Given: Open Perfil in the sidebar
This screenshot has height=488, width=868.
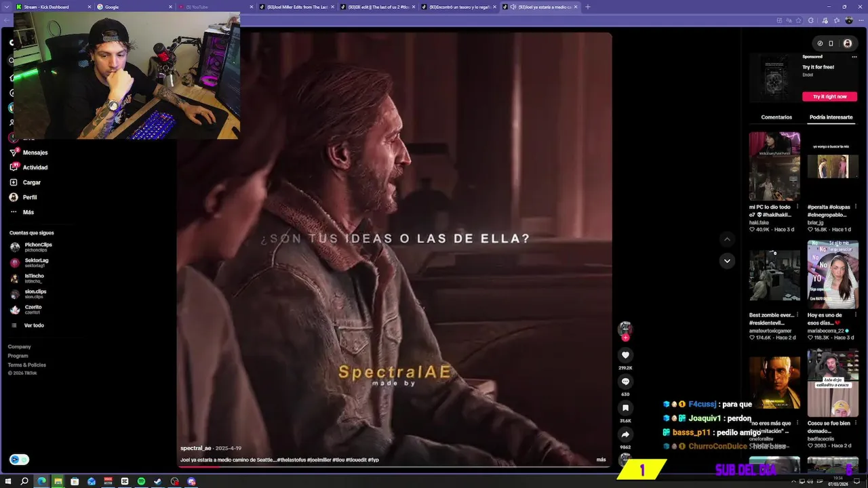Looking at the screenshot, I should 23,197.
